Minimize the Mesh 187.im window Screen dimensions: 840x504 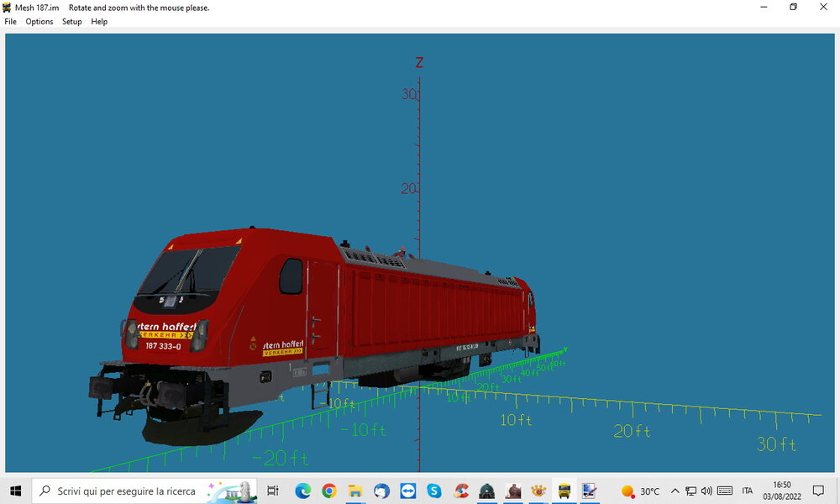[x=764, y=7]
